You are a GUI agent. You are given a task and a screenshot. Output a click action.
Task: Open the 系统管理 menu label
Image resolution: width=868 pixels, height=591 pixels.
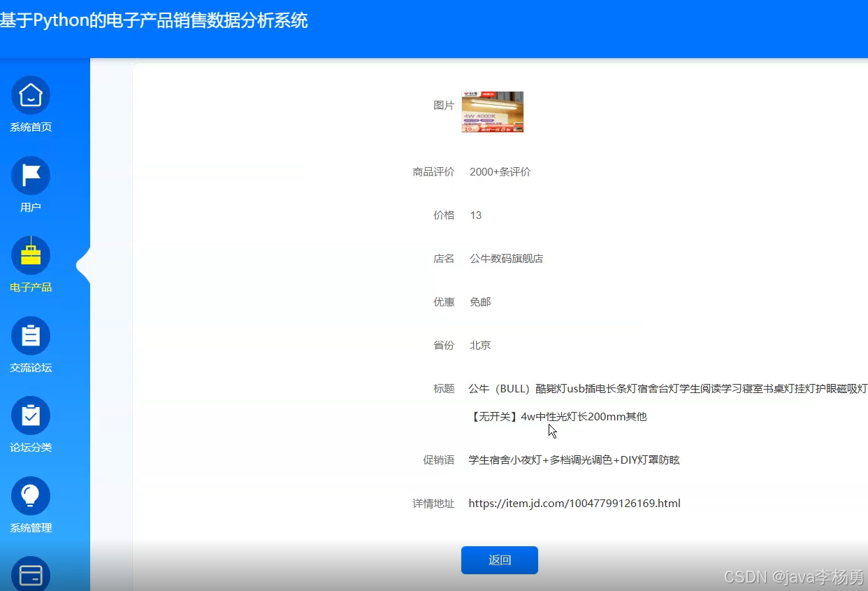click(31, 528)
